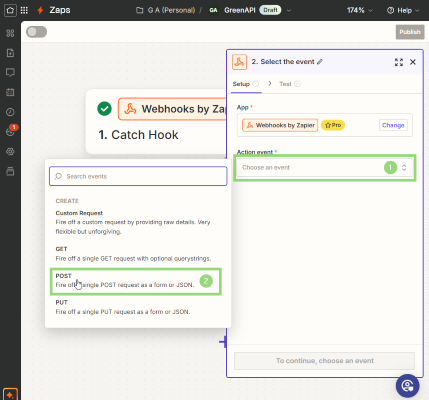Open the chat support bubble icon
The height and width of the screenshot is (400, 429).
coord(407,386)
